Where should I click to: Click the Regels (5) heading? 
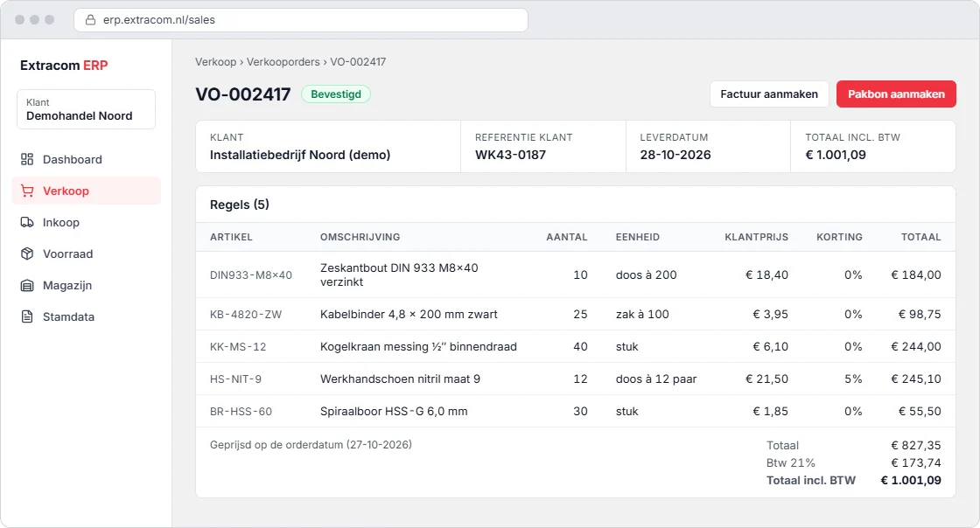pos(240,205)
